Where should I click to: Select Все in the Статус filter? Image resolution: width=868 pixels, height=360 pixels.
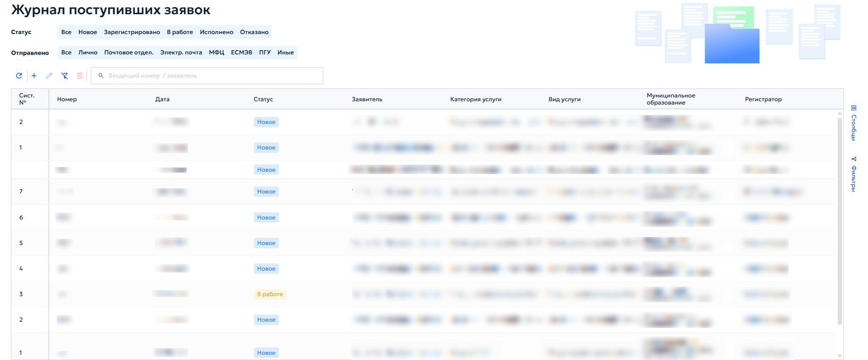click(x=67, y=32)
